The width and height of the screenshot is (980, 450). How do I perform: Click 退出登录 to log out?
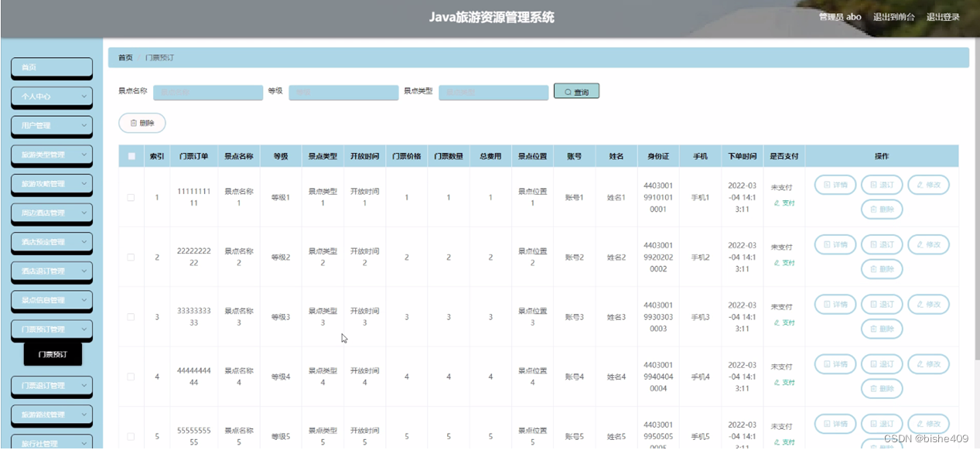[943, 17]
